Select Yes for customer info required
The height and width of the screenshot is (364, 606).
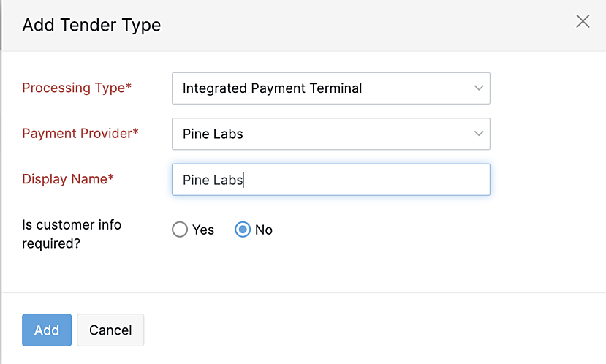tap(180, 230)
